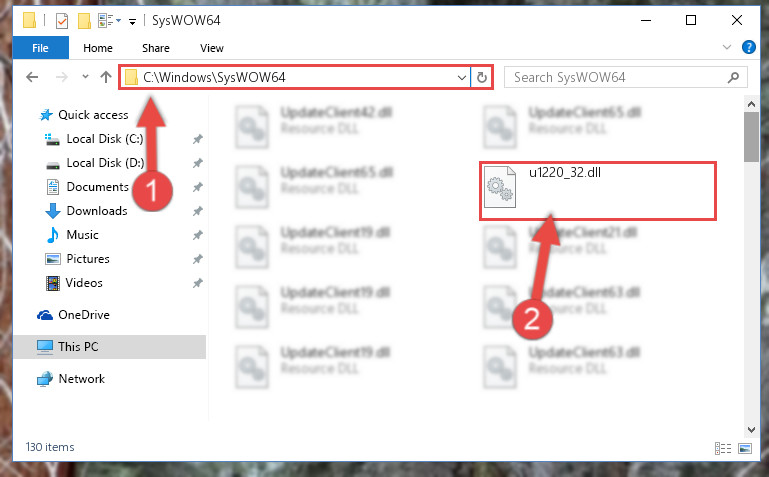769x477 pixels.
Task: Open the recent locations dropdown arrow
Action: coord(85,76)
